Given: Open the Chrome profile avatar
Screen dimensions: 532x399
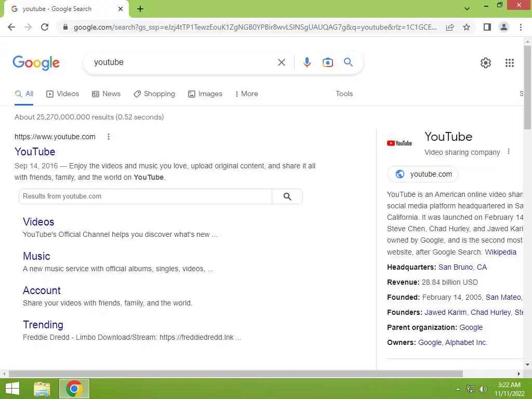Looking at the screenshot, I should tap(504, 27).
